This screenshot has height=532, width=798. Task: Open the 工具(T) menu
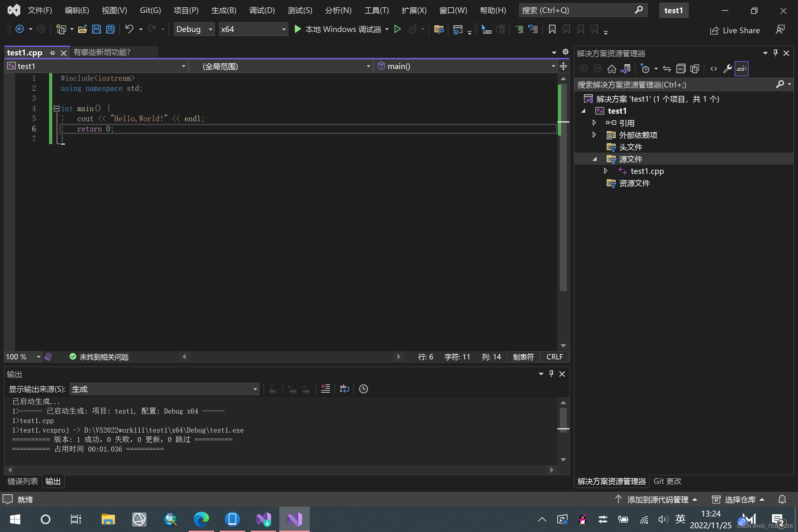(x=376, y=10)
